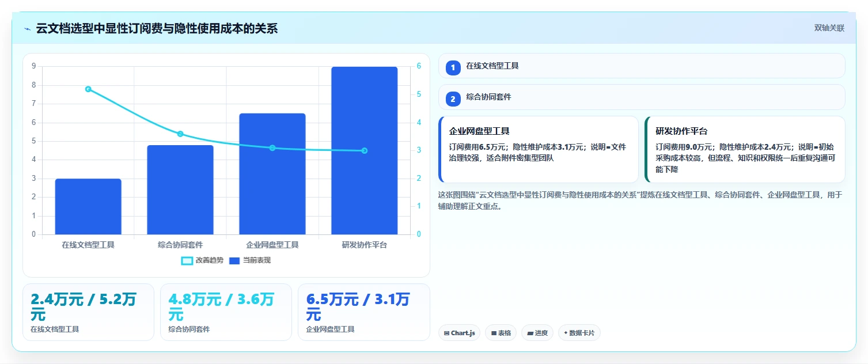868x364 pixels.
Task: Click left axis value 9
Action: click(33, 66)
